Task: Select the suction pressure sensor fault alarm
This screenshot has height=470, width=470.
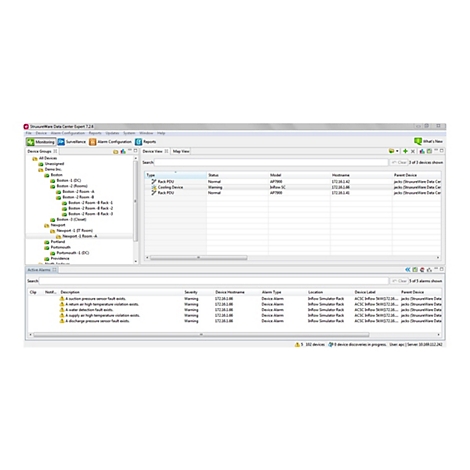Action: pos(235,299)
